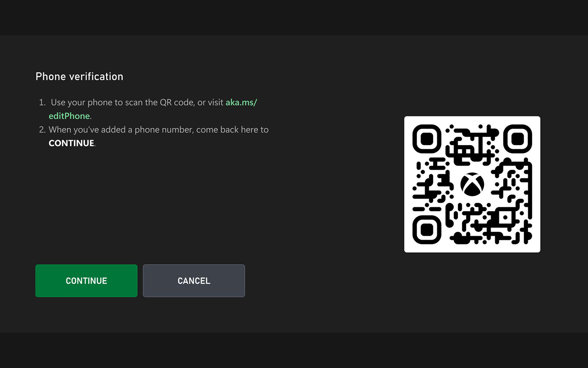This screenshot has height=368, width=588.
Task: Click the Phone verification heading
Action: pyautogui.click(x=79, y=77)
